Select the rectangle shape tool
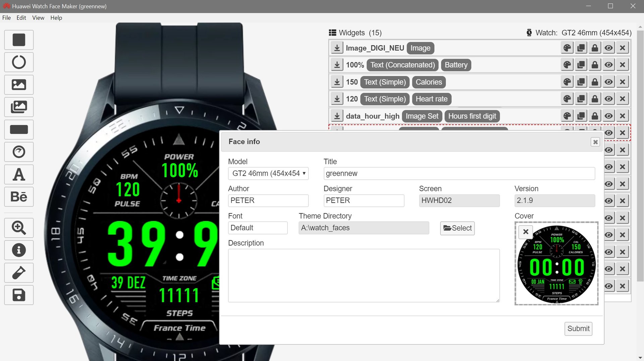This screenshot has width=644, height=361. (x=19, y=40)
